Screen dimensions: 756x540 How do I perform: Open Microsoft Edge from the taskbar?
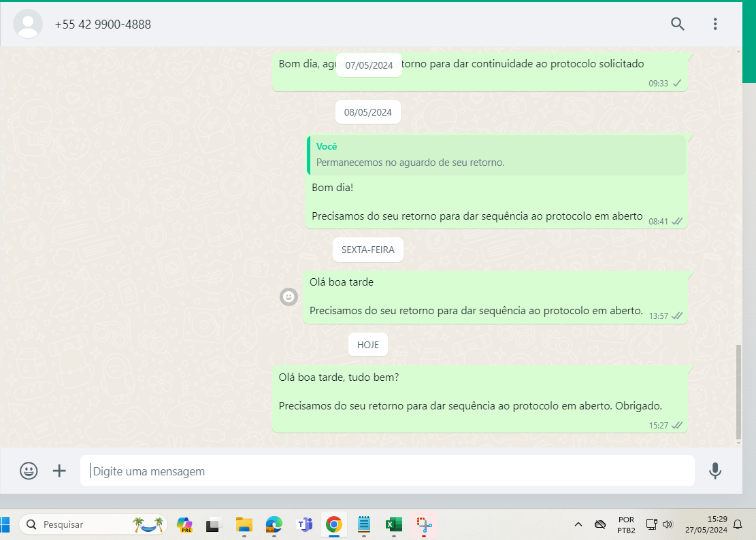coord(274,524)
